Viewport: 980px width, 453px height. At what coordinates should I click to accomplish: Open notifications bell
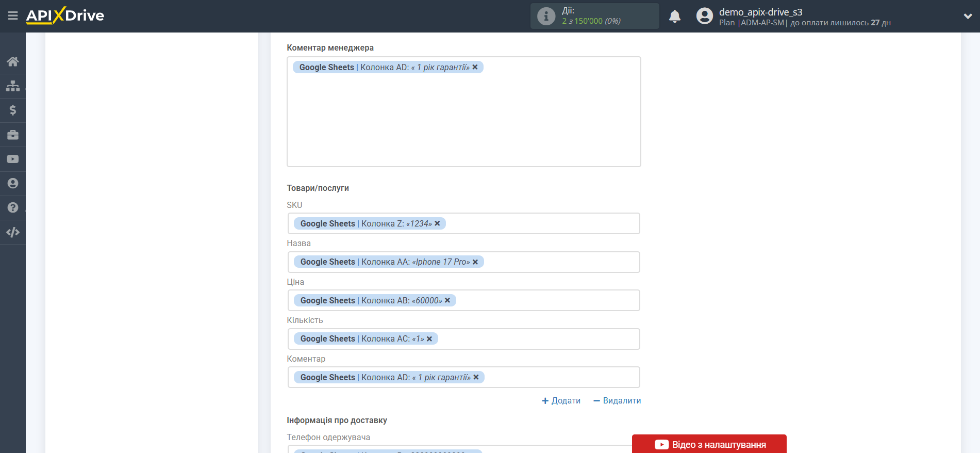tap(675, 17)
